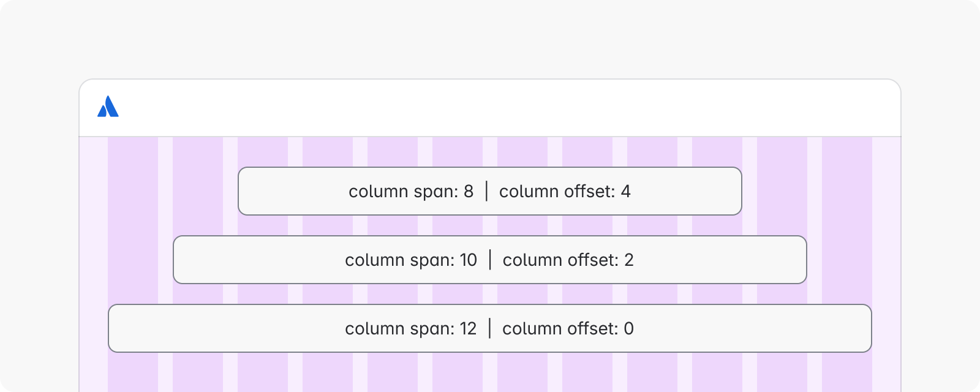Click the "column offset: 0" label
980x392 pixels.
(568, 329)
